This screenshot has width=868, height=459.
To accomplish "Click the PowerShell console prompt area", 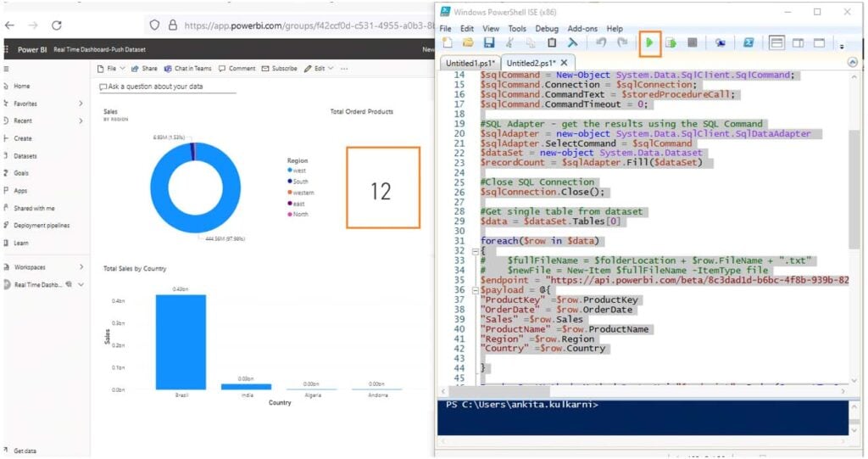I will pyautogui.click(x=643, y=417).
